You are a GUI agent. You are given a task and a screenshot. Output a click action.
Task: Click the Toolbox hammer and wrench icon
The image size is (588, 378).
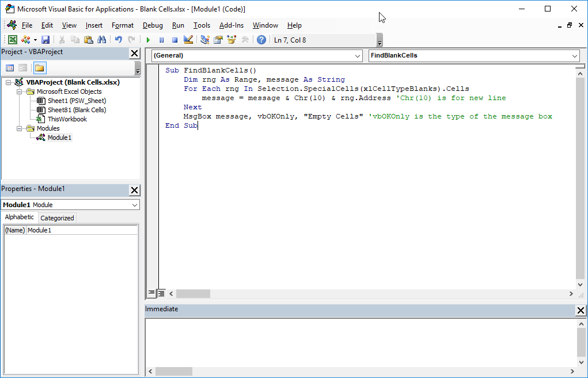coord(245,40)
